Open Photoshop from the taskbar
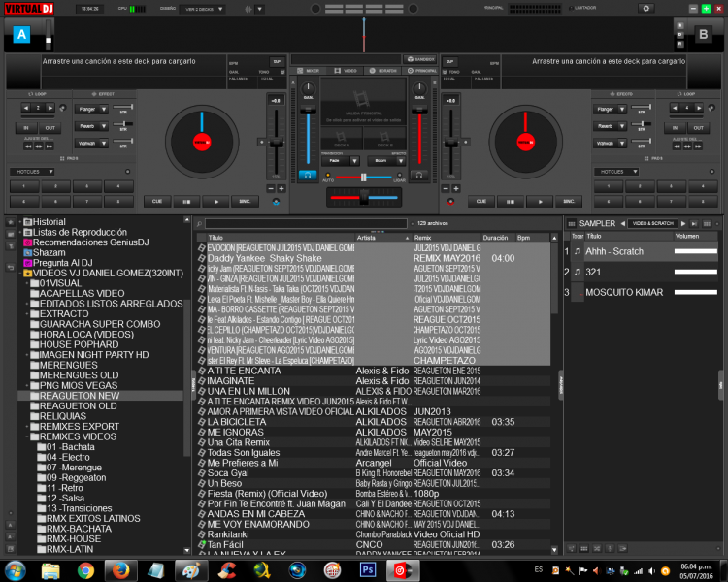 pyautogui.click(x=368, y=570)
